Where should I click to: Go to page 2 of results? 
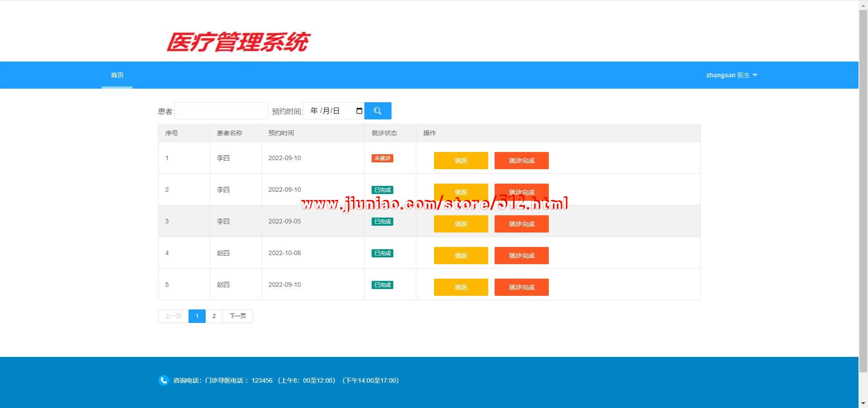pos(214,316)
